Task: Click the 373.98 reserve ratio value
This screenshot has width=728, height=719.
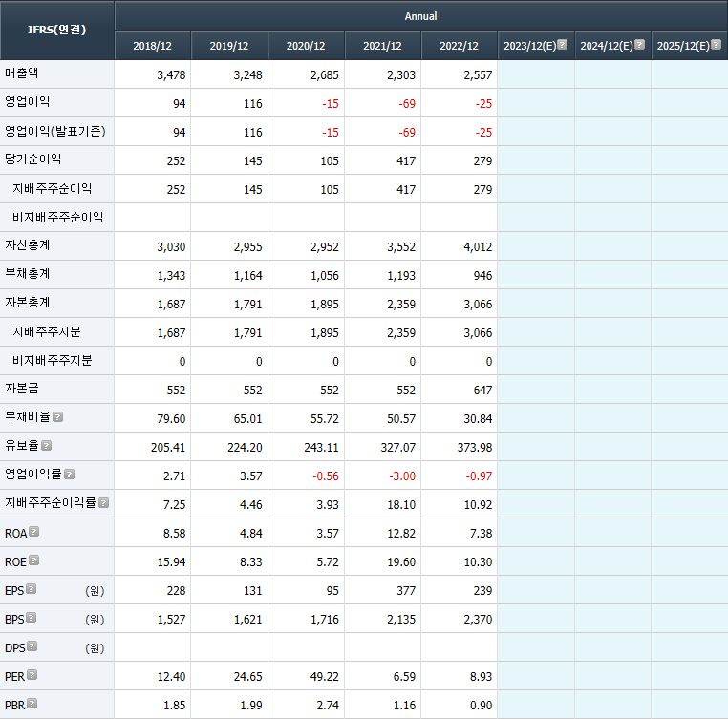Action: [x=475, y=448]
